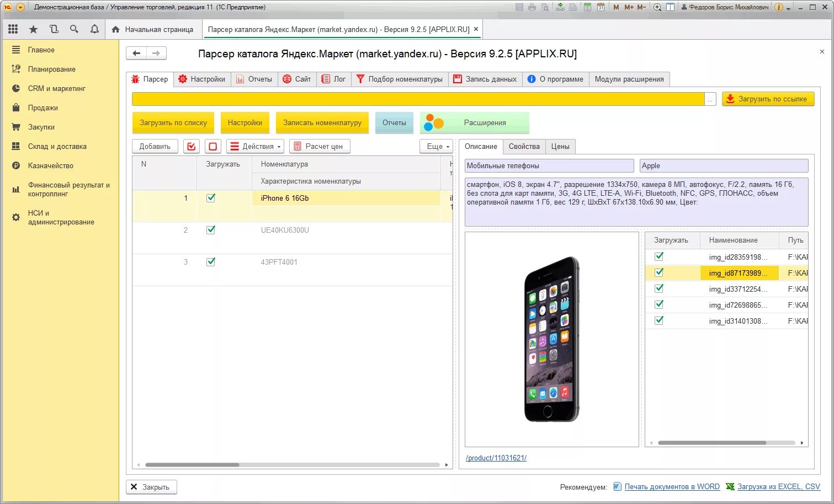834x504 pixels.
Task: Toggle checkbox for image img_id33712254
Action: click(659, 288)
